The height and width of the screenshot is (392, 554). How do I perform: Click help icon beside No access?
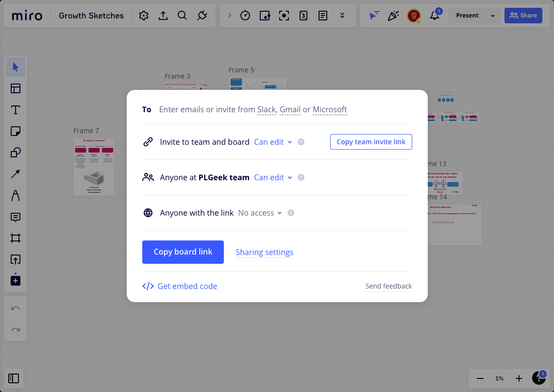click(291, 213)
